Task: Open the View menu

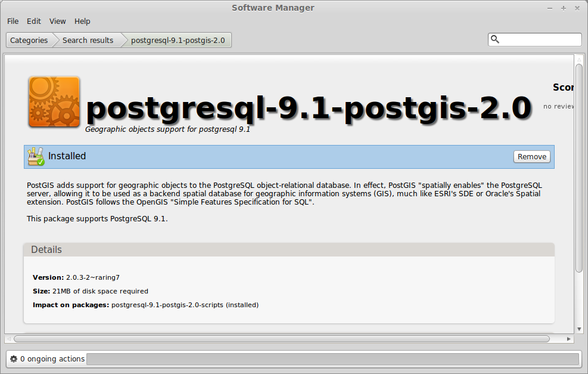Action: tap(57, 21)
